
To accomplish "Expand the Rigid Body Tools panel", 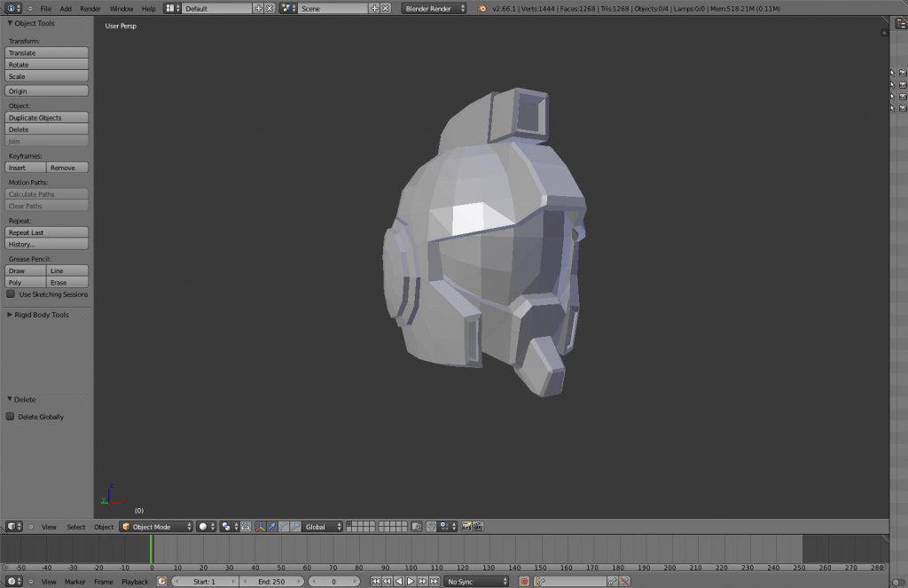I will [x=9, y=315].
